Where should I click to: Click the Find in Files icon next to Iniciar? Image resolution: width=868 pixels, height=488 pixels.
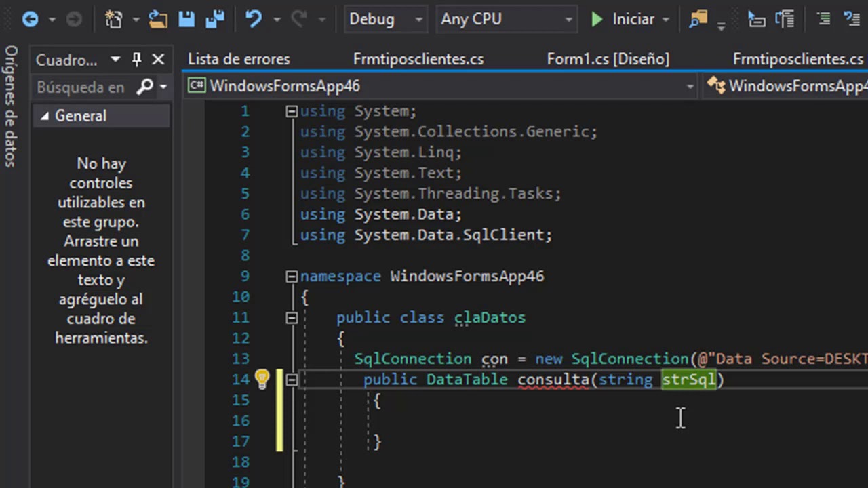click(698, 19)
